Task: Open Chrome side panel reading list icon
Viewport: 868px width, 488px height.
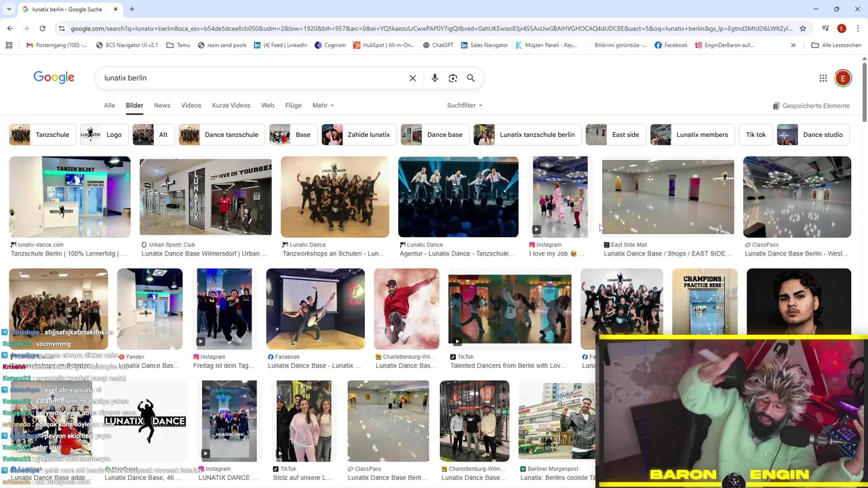Action: click(825, 28)
